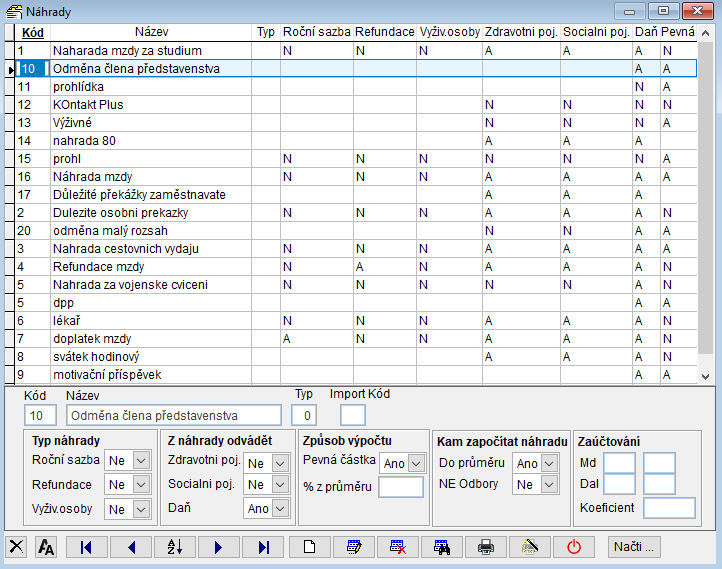Select the row Dulezite osobni prekazky
Screen dimensions: 722x569
356,213
